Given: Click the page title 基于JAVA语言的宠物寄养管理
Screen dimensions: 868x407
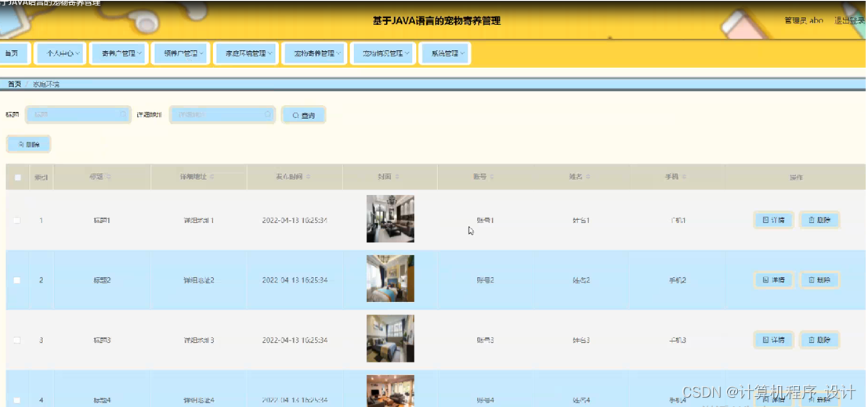Looking at the screenshot, I should click(x=437, y=22).
